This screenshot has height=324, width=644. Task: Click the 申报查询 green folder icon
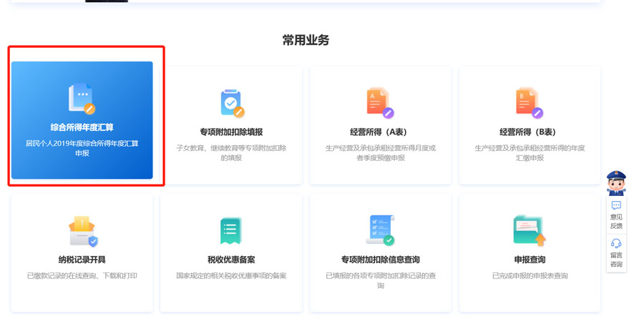pyautogui.click(x=530, y=230)
